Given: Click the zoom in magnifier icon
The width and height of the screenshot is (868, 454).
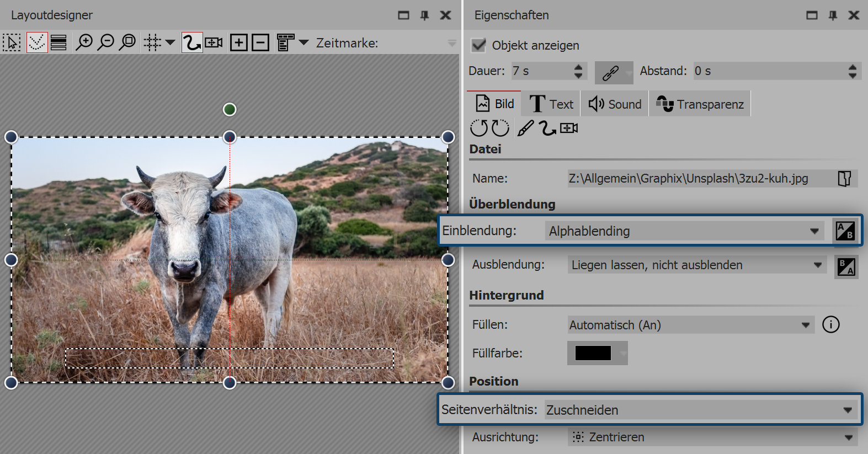Looking at the screenshot, I should (84, 42).
